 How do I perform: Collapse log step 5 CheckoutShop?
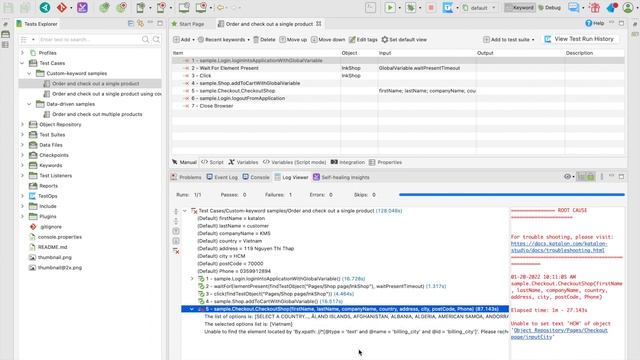[192, 309]
